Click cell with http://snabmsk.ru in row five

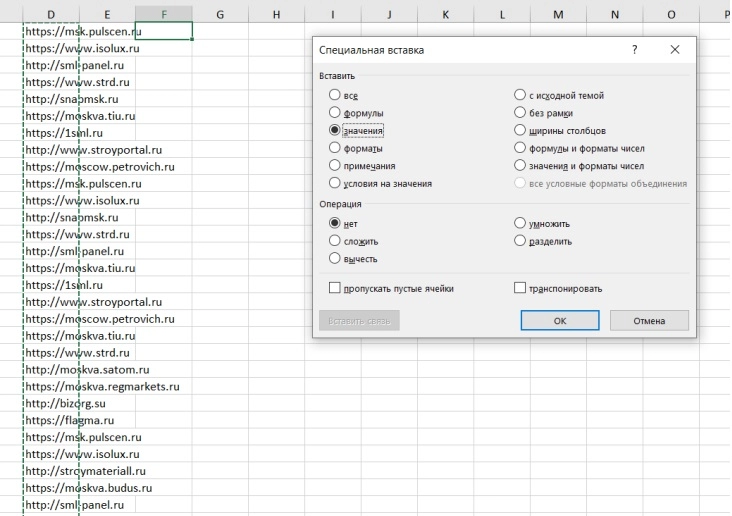(x=51, y=99)
